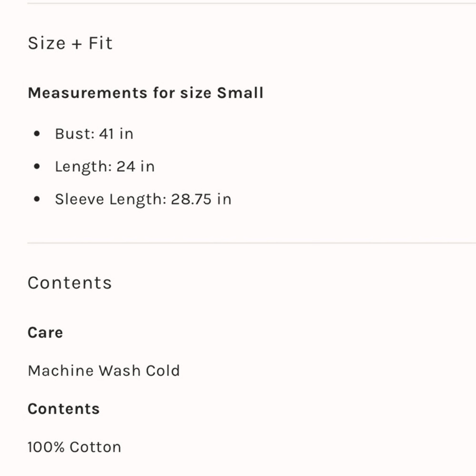This screenshot has width=476, height=476.
Task: Click the bullet beside Bust
Action: click(38, 134)
